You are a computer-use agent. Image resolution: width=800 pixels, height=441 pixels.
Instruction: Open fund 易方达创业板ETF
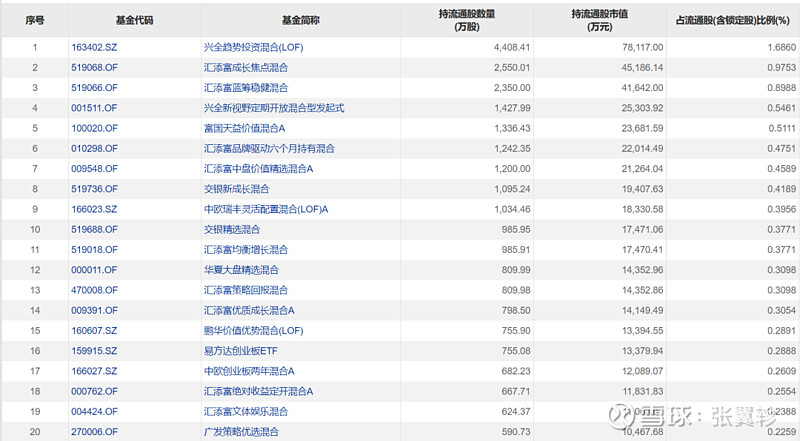pyautogui.click(x=241, y=351)
